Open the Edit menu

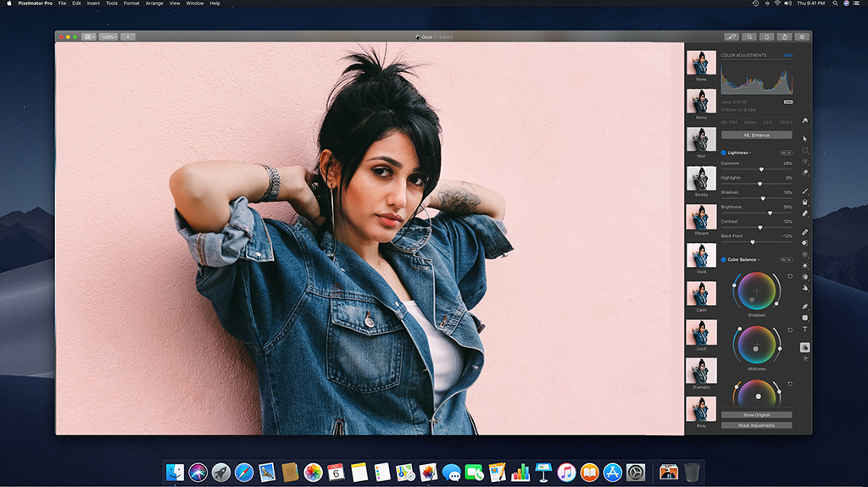point(76,3)
